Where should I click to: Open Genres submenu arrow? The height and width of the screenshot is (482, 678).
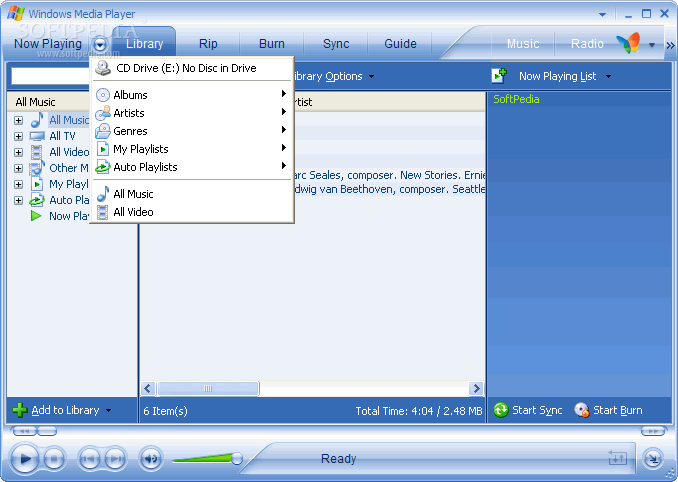[x=284, y=130]
